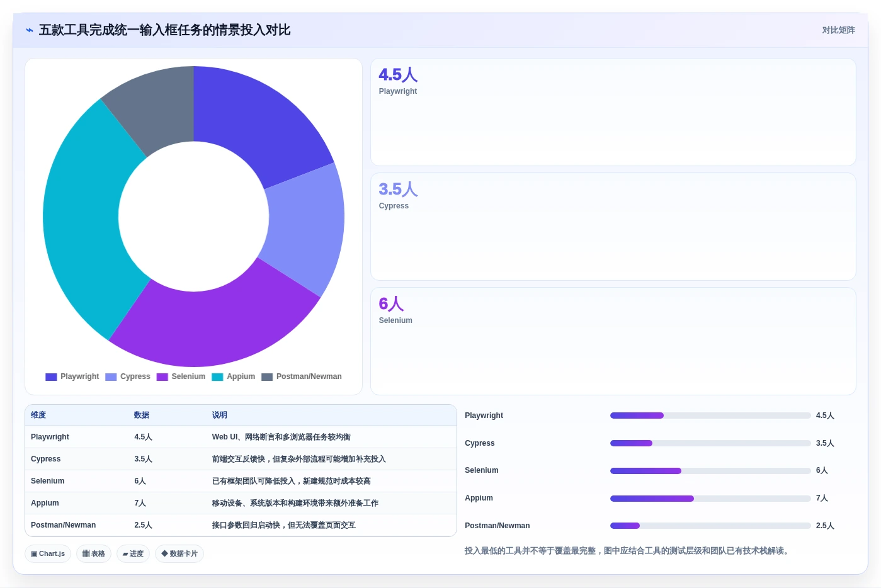
Task: Click the Playwright progress bar
Action: click(710, 416)
